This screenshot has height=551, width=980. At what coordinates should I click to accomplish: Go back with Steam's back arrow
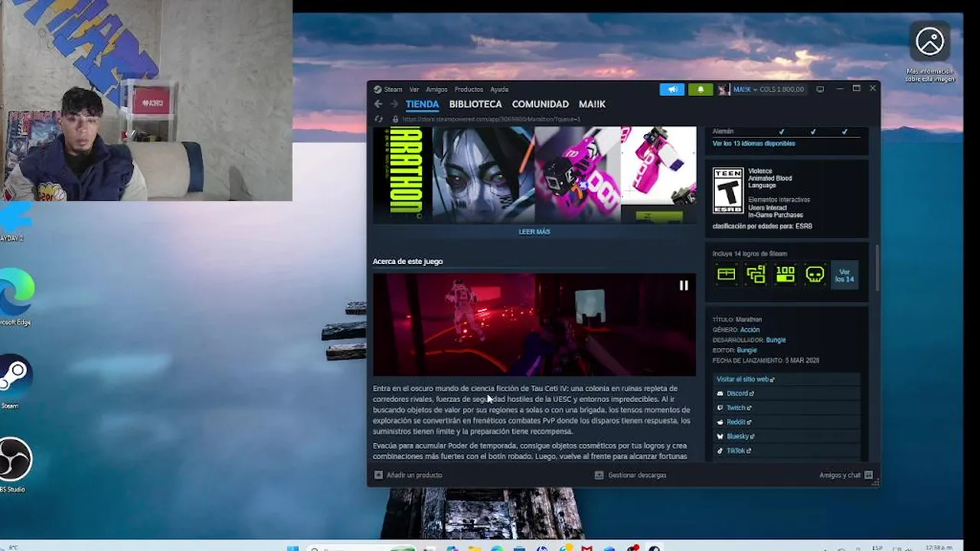[x=377, y=104]
